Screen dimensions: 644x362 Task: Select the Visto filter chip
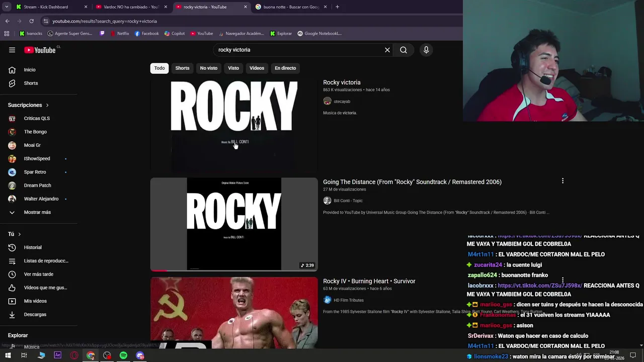coord(233,68)
